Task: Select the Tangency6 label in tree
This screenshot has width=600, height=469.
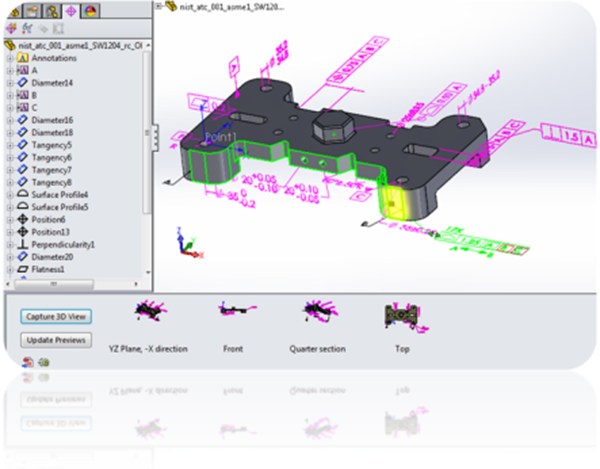Action: pyautogui.click(x=52, y=157)
